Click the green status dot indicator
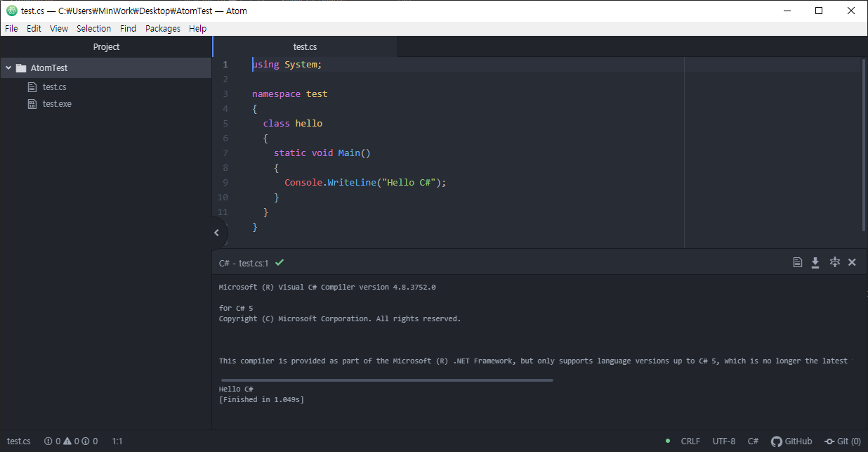This screenshot has height=452, width=868. coord(668,441)
